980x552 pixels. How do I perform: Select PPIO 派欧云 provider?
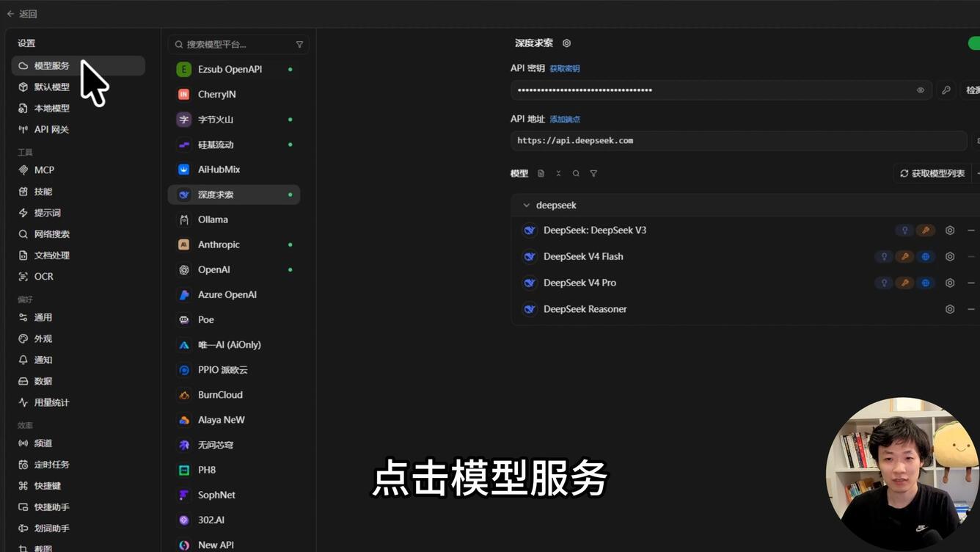pos(234,370)
